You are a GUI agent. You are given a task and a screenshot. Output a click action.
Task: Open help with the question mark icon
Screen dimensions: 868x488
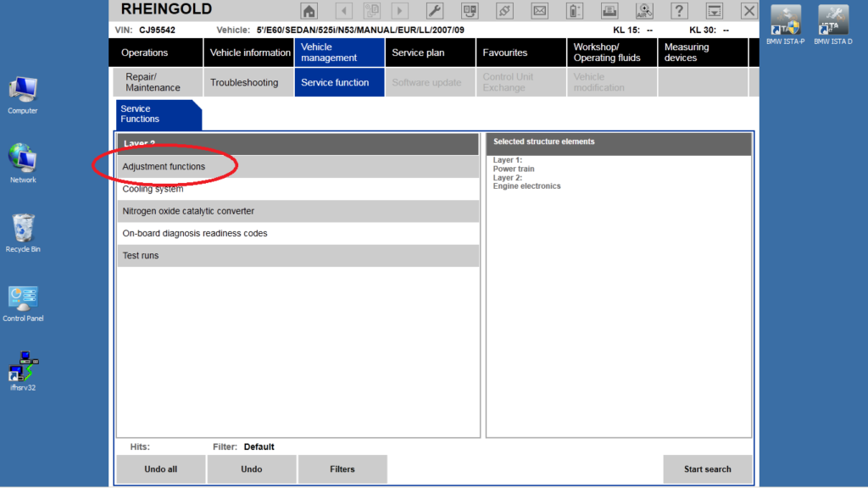point(679,10)
